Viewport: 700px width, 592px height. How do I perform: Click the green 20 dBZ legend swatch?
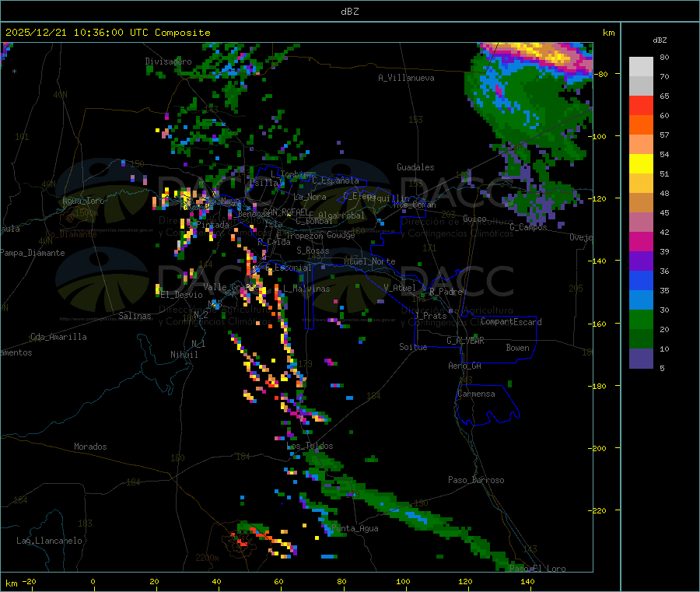coord(641,319)
